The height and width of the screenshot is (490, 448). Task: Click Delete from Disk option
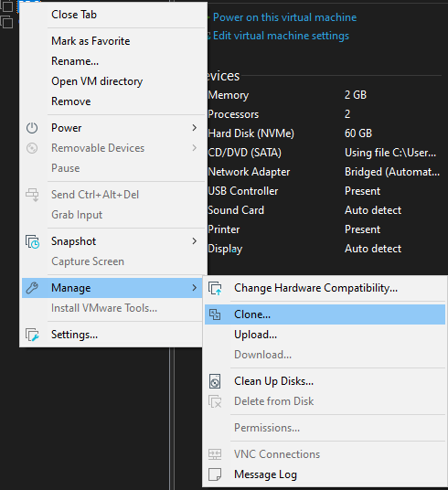325,401
